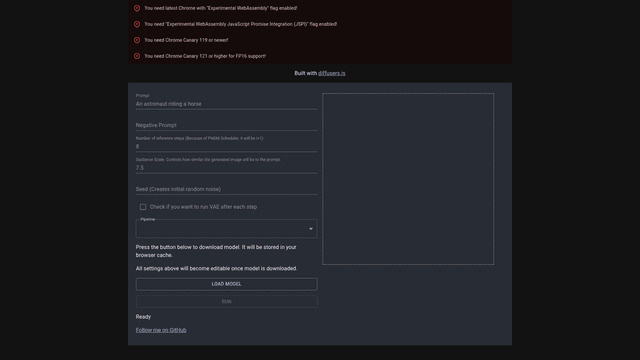The image size is (640, 360).
Task: Open the diffusers.js link
Action: (331, 73)
